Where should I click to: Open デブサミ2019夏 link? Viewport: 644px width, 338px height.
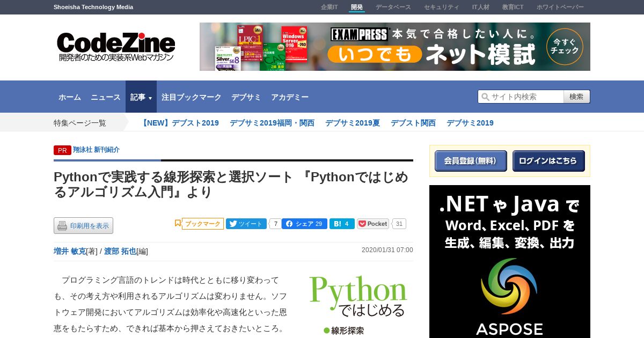point(353,123)
